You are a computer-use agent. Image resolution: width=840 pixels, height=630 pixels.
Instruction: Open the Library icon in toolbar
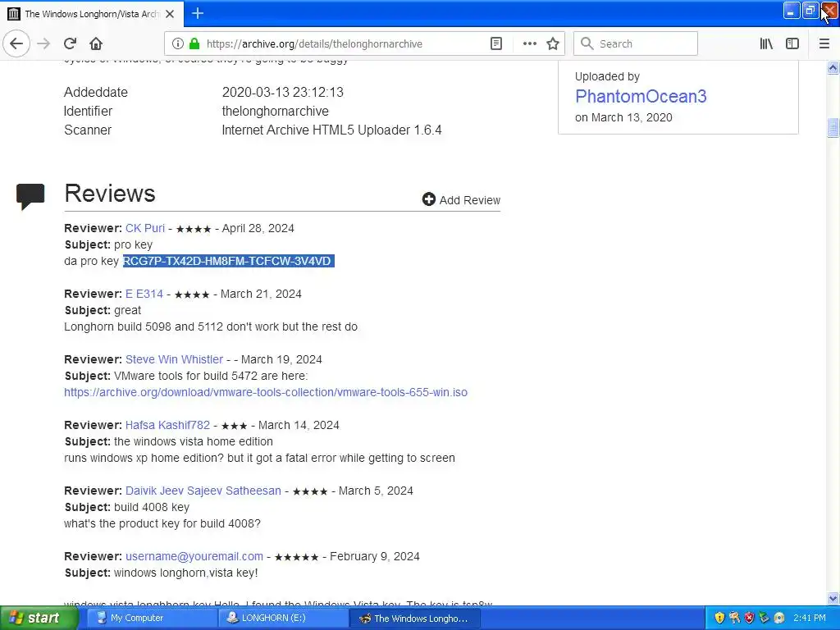tap(766, 43)
